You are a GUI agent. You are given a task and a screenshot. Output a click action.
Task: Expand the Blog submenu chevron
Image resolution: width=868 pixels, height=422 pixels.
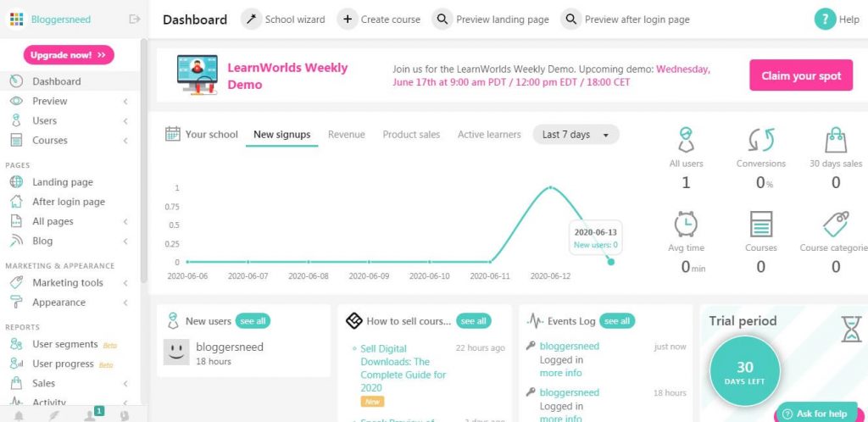tap(125, 242)
